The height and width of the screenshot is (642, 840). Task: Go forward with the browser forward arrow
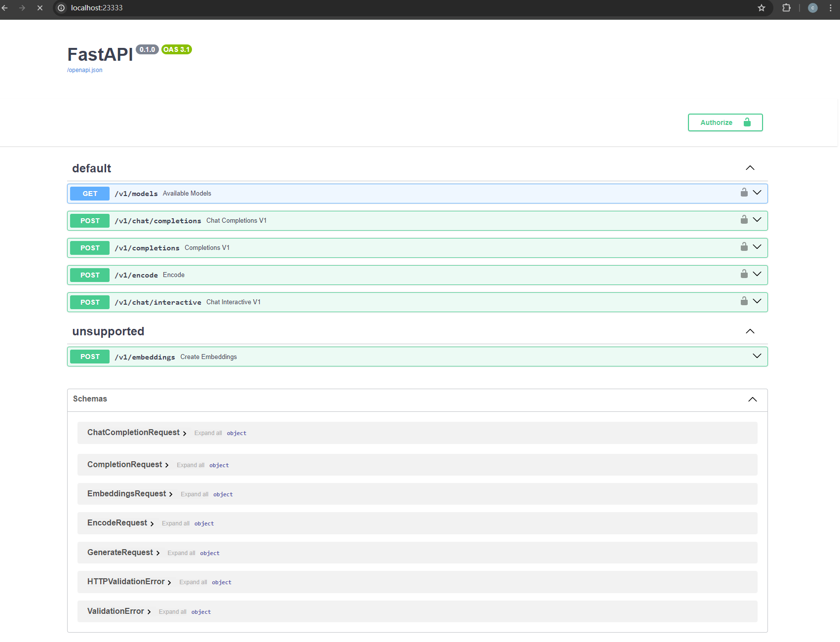(x=22, y=8)
